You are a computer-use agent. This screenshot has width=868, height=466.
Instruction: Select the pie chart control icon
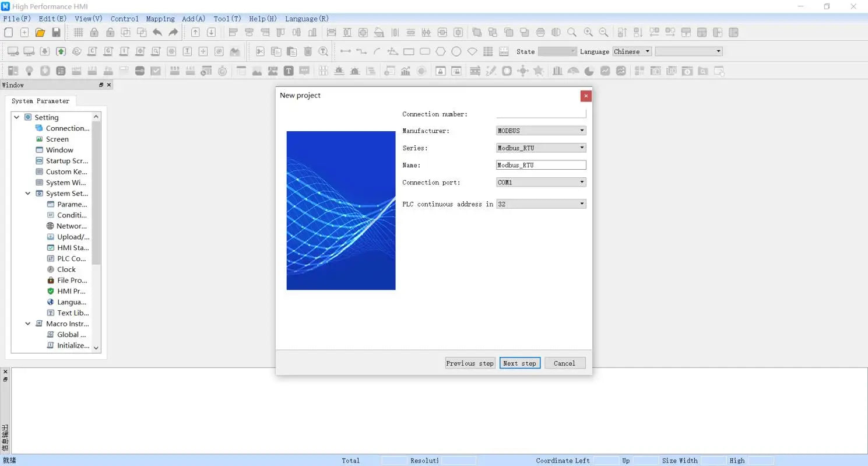click(589, 71)
